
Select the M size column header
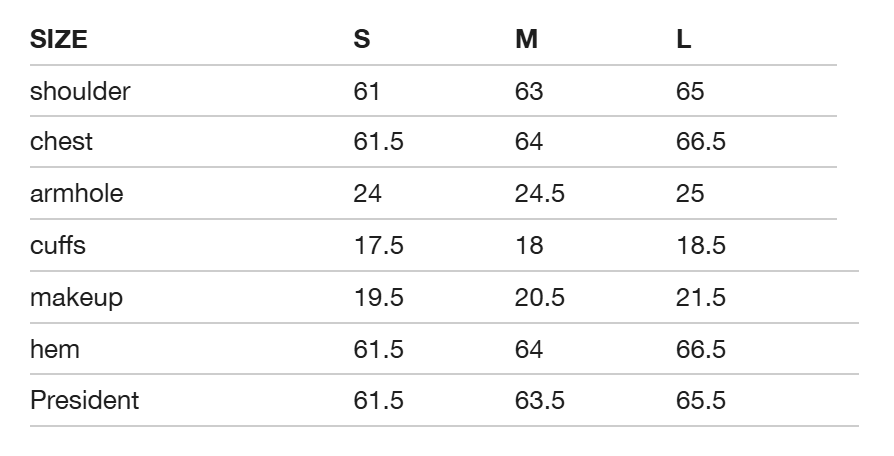coord(526,39)
